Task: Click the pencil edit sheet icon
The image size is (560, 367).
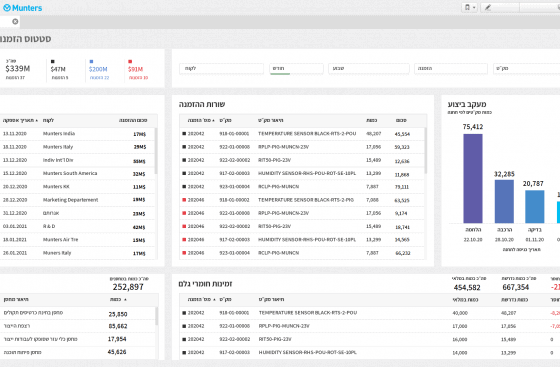Action: point(488,7)
